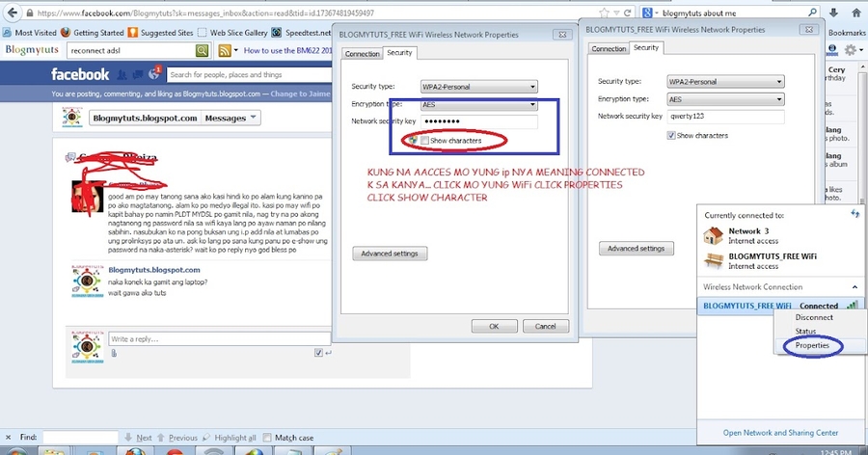
Task: Switch to Connection tab in left dialog
Action: click(x=363, y=53)
